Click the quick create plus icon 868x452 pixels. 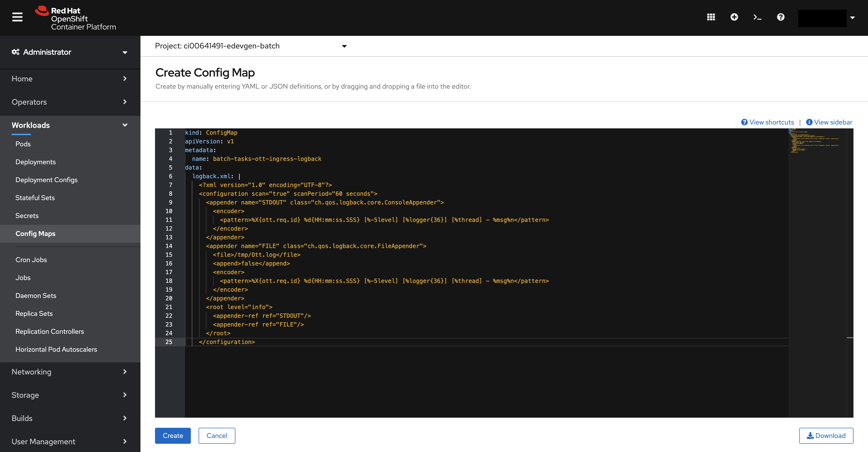click(x=734, y=17)
